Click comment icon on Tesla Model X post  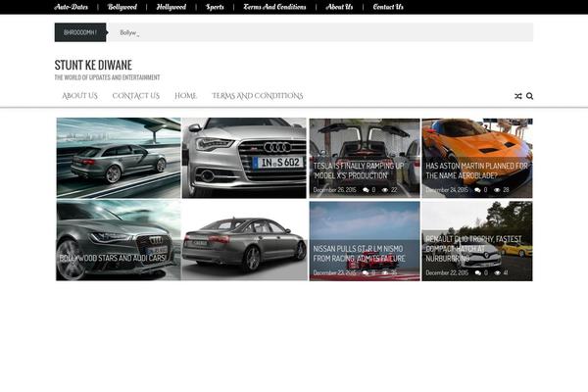tap(366, 190)
